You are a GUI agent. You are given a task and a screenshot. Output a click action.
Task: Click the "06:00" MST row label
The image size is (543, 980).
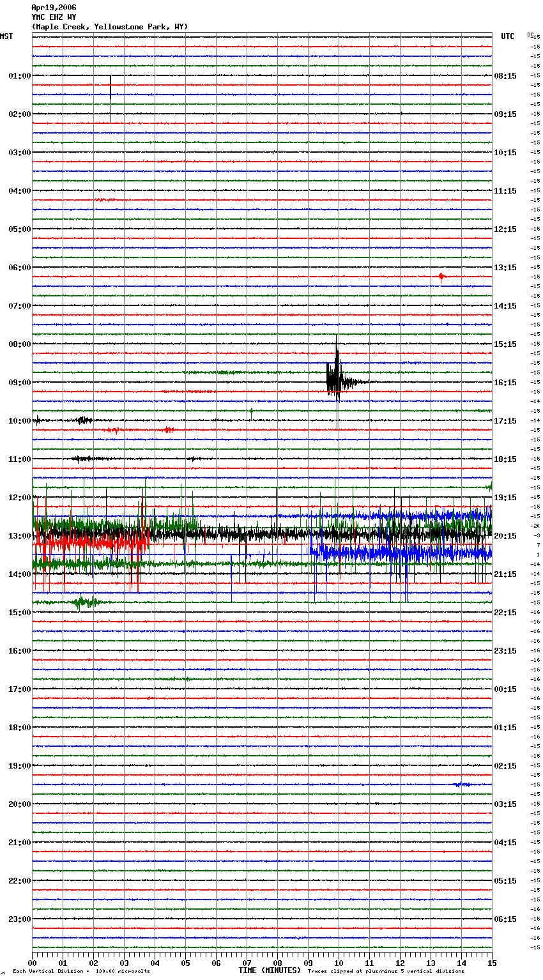20,268
